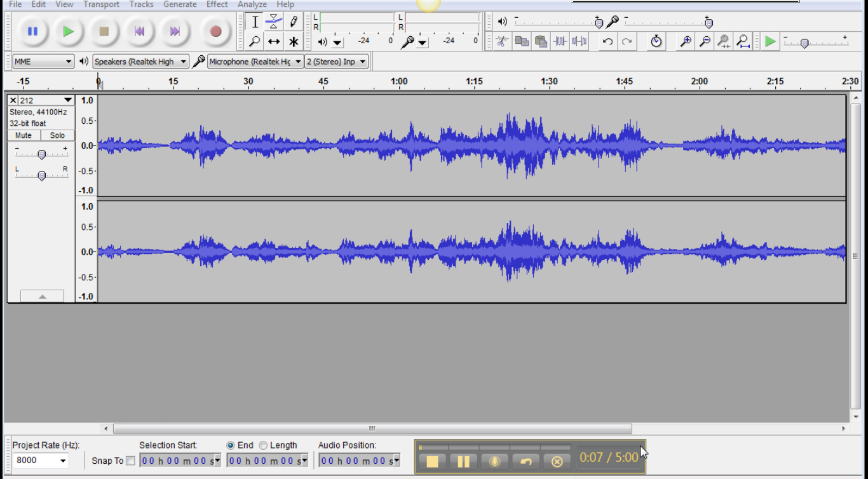Open the 2 (Stereo) Inp channels dropdown
Screen dimensions: 868x479
click(x=337, y=62)
